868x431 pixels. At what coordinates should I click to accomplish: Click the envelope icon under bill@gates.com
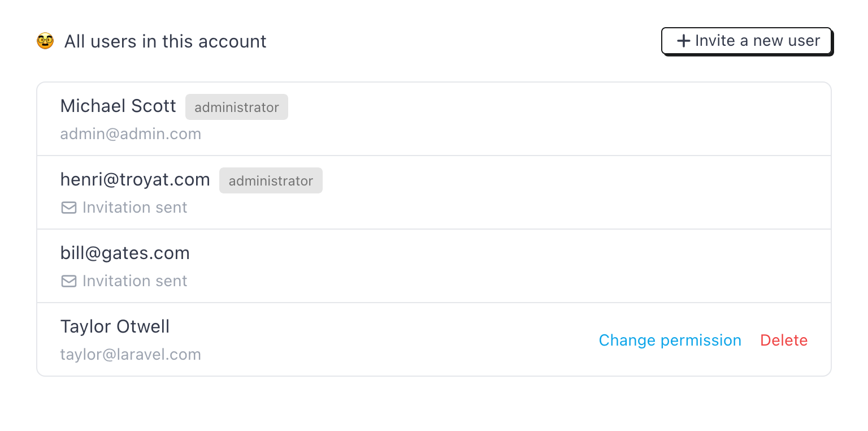tap(68, 281)
